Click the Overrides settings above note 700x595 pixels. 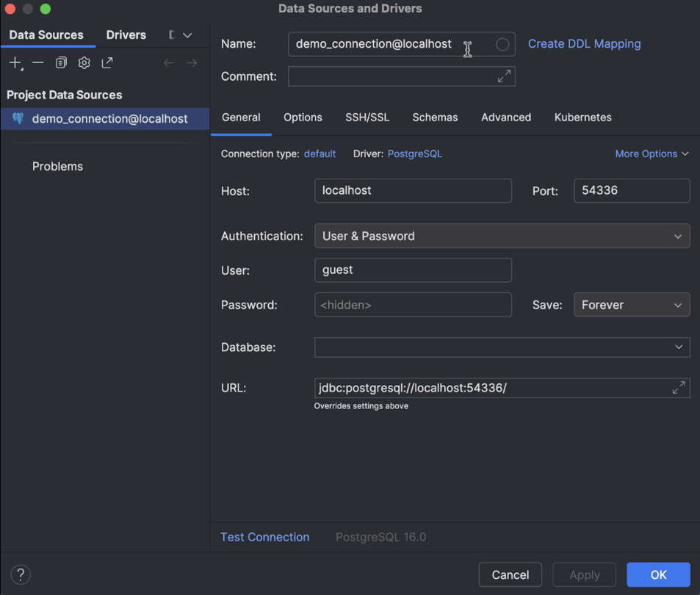coord(361,405)
